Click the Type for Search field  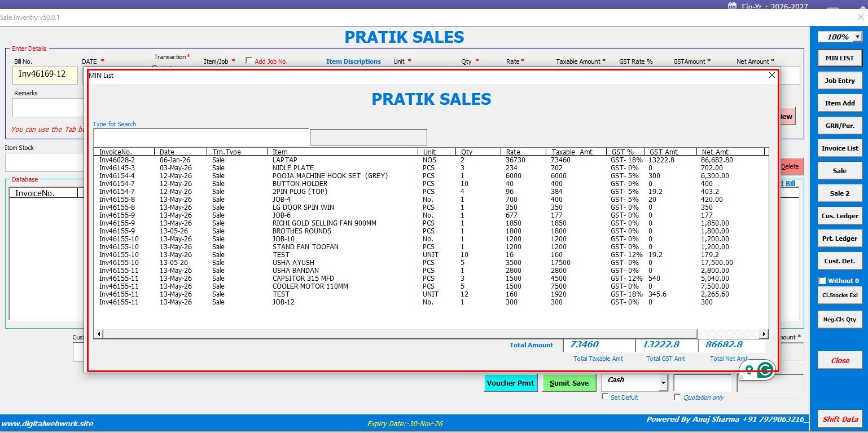(201, 137)
